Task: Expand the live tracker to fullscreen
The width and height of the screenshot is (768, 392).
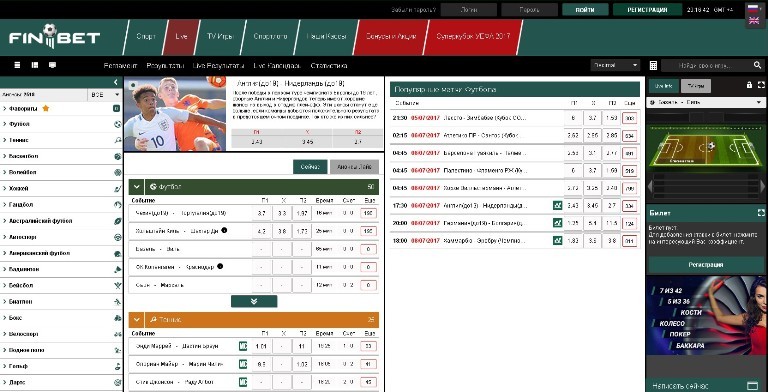Action: (761, 85)
